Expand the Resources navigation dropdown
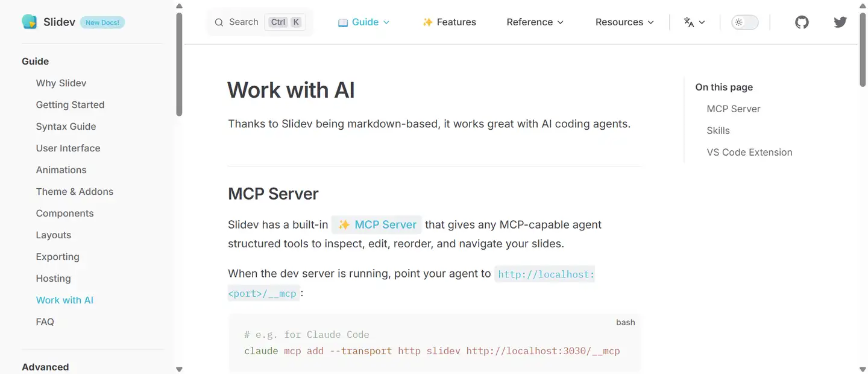Viewport: 868px width, 374px height. click(x=624, y=22)
